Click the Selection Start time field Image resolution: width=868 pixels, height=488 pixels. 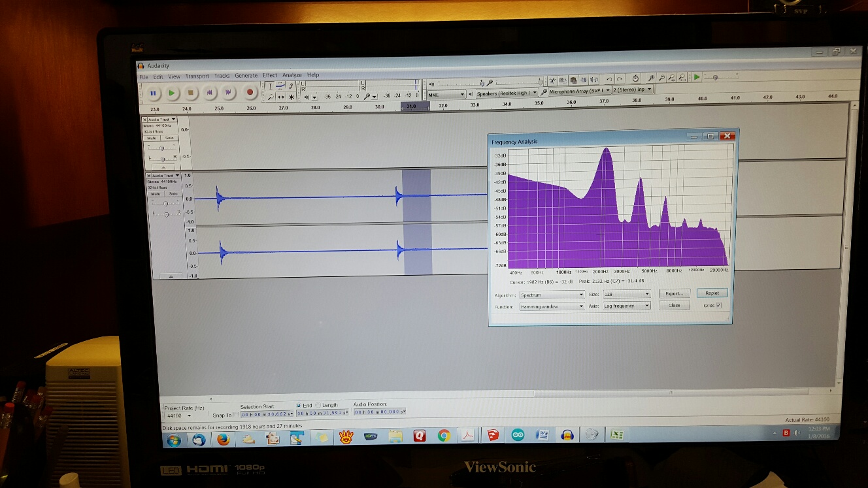pyautogui.click(x=267, y=414)
